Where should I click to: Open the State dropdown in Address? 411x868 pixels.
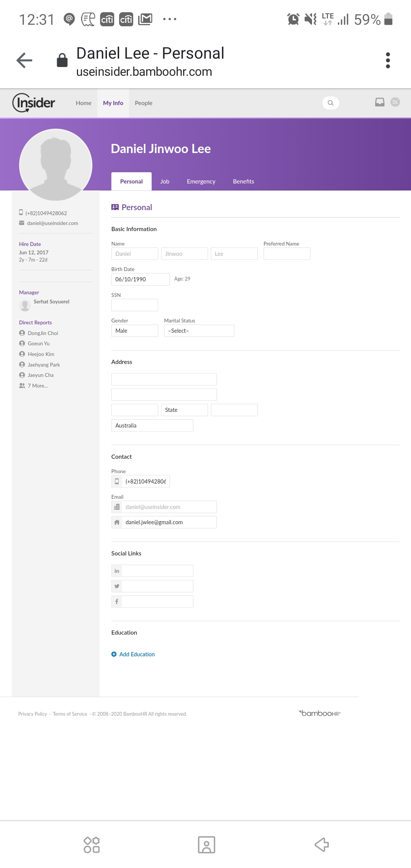point(184,410)
